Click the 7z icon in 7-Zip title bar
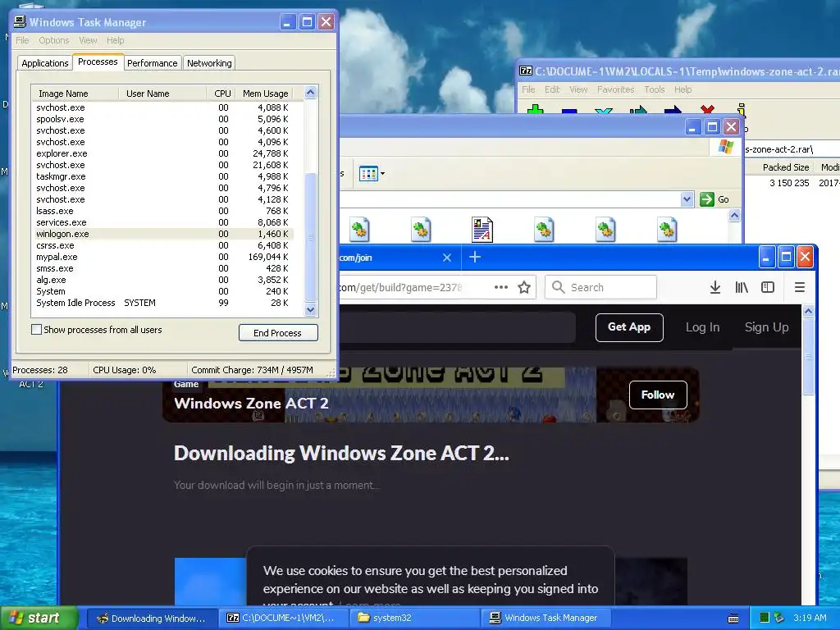 pyautogui.click(x=526, y=71)
